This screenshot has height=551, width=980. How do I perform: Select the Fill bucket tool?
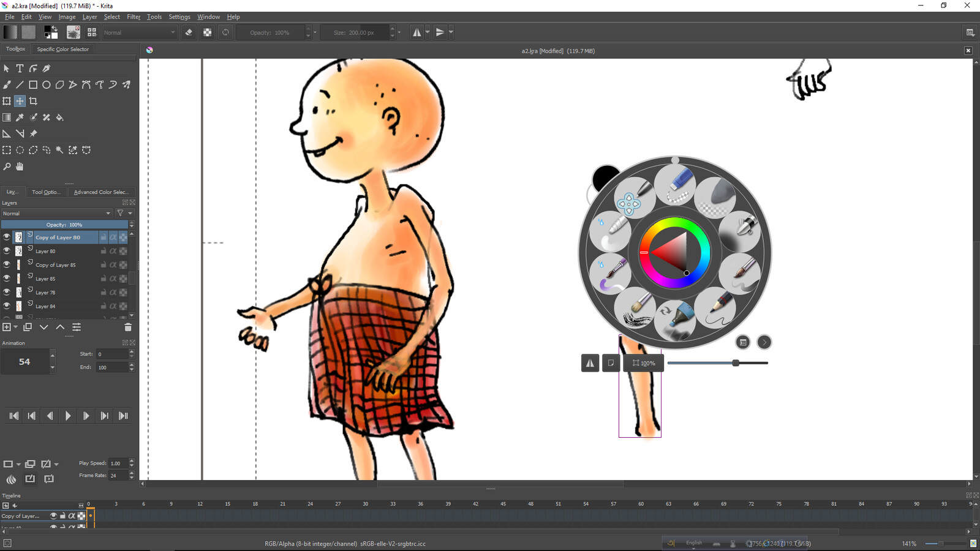point(59,118)
